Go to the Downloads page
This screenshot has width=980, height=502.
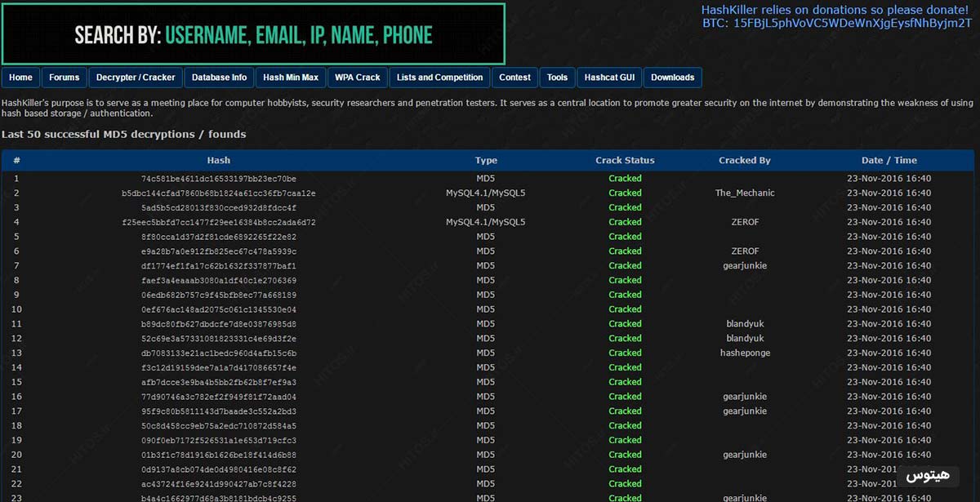pos(673,78)
